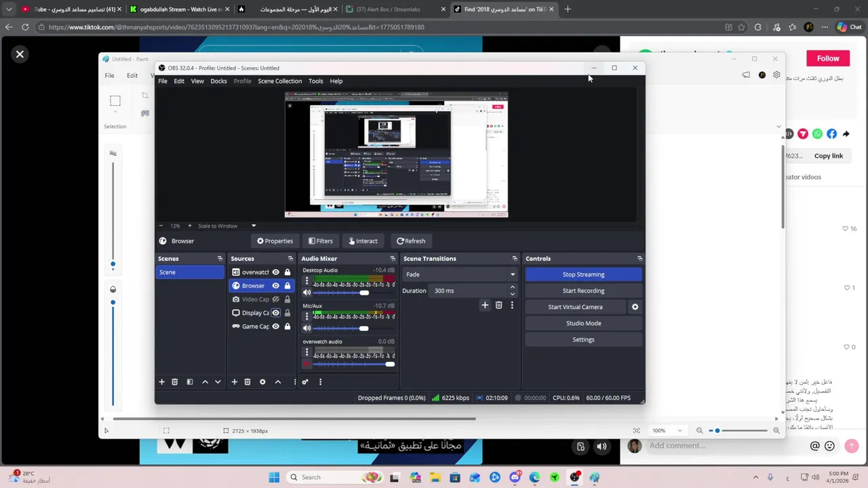Mention a user with @ icon in comments
Screen dimensions: 868x488
point(815,446)
